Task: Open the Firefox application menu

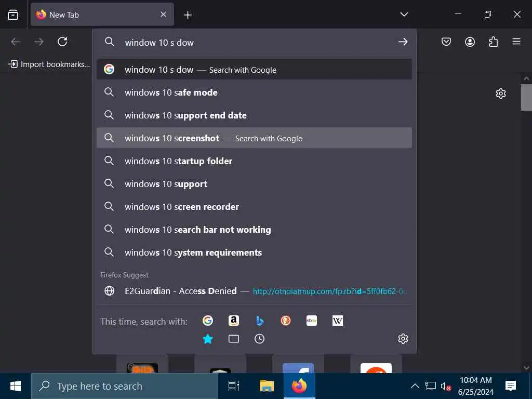Action: pyautogui.click(x=516, y=42)
